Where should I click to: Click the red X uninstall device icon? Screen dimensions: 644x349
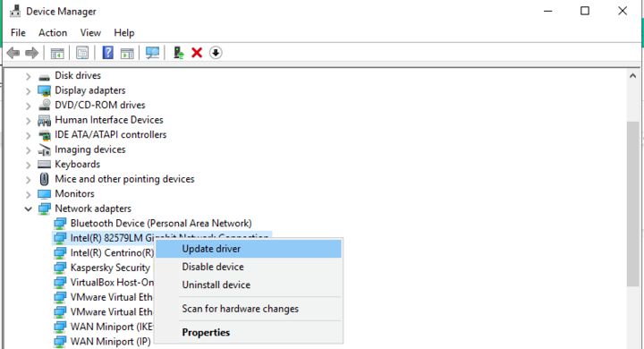click(197, 53)
